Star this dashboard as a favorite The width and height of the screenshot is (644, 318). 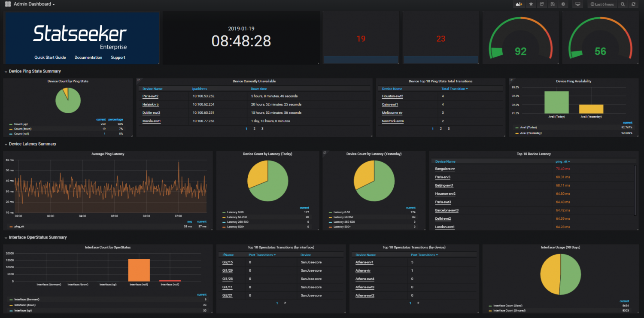click(531, 4)
